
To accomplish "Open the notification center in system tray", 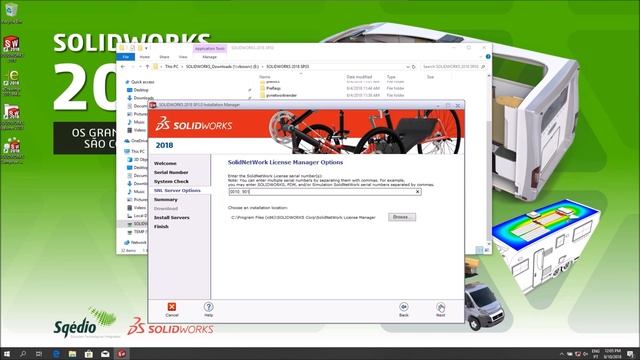I will coord(631,353).
